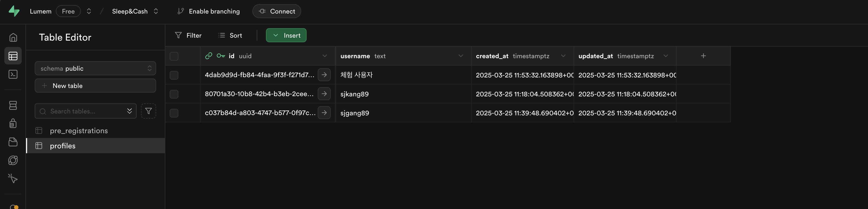868x209 pixels.
Task: Check the row for sjkang89
Action: click(x=174, y=94)
